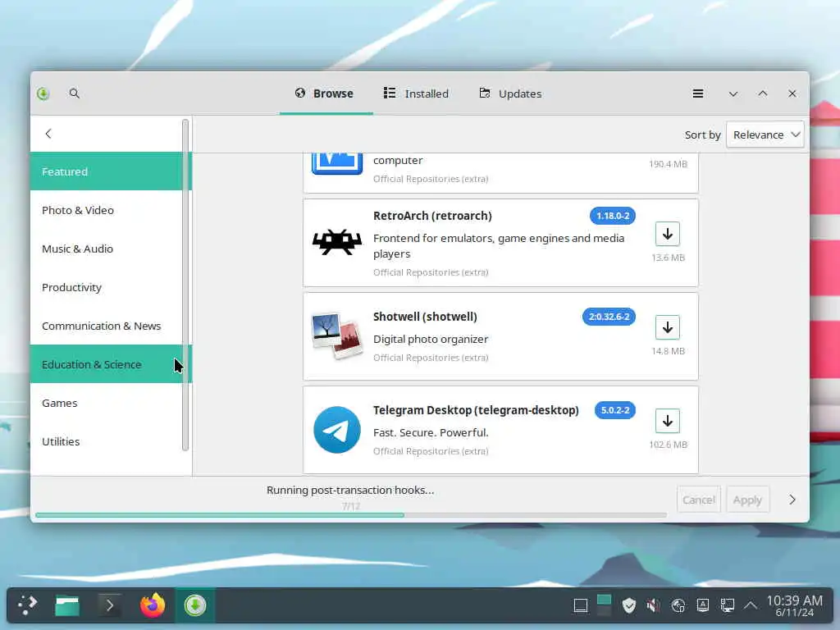Open the application launcher in taskbar
Viewport: 840px width, 630px height.
27,605
